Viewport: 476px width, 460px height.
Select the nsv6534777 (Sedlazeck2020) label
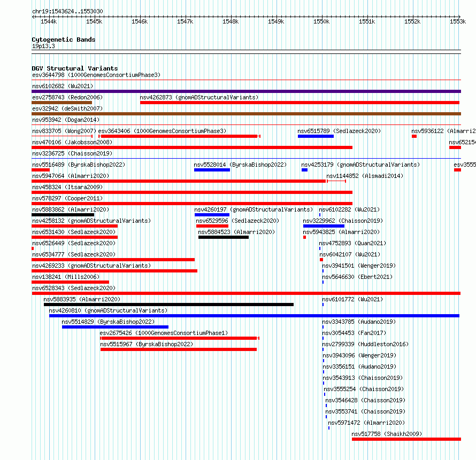tap(74, 254)
